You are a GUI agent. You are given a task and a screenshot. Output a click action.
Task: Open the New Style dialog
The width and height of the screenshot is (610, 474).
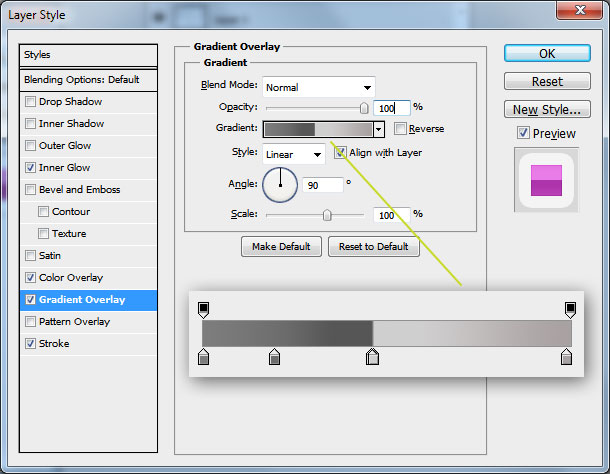coord(547,109)
